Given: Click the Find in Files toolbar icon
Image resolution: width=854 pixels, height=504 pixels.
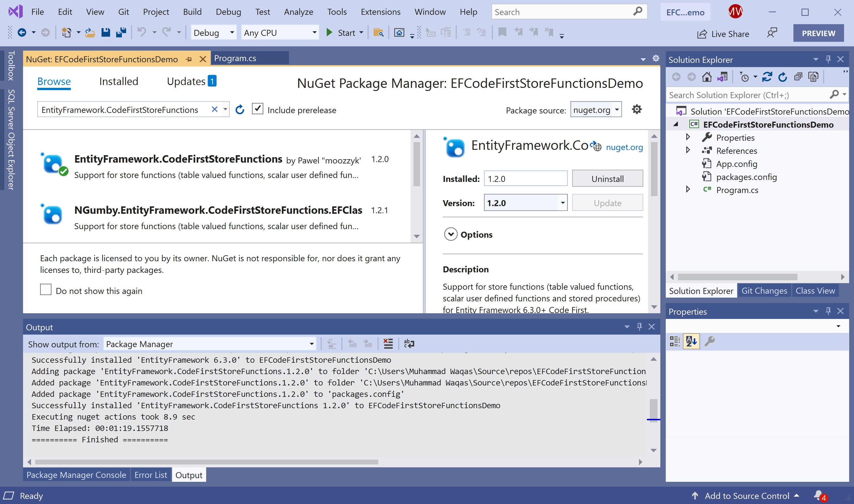Looking at the screenshot, I should pyautogui.click(x=379, y=33).
